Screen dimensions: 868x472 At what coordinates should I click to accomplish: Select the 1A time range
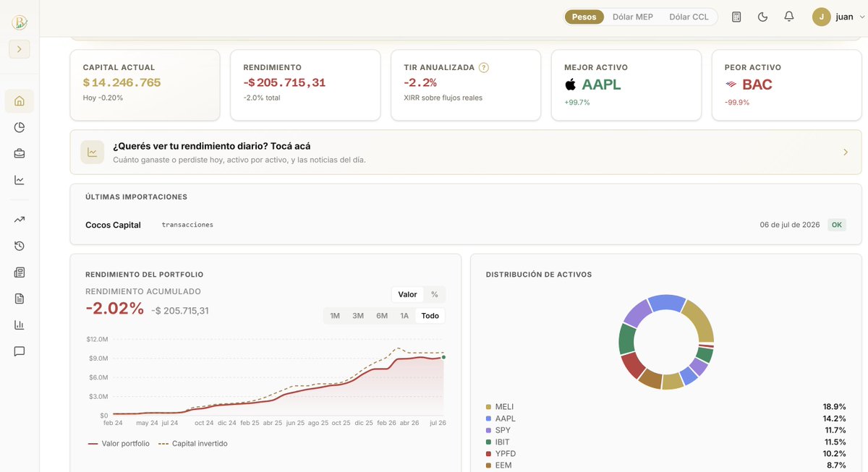pyautogui.click(x=404, y=316)
